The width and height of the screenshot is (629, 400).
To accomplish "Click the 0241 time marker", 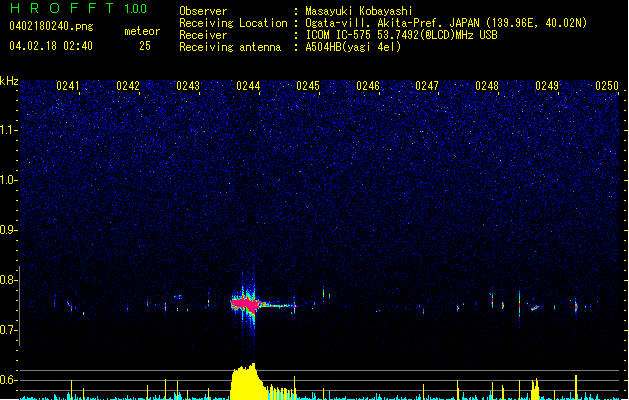I will [68, 86].
